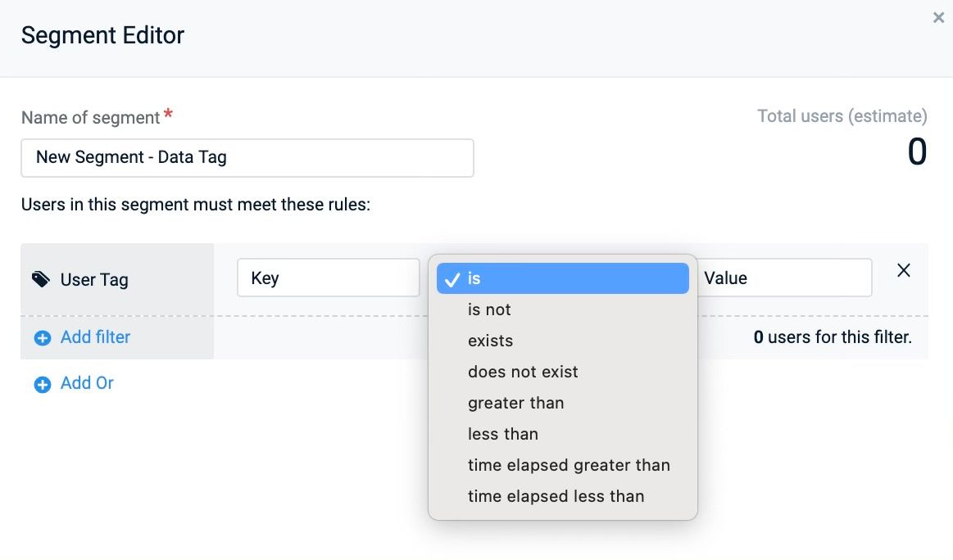The height and width of the screenshot is (560, 953).
Task: Close the Segment Editor dialog
Action: coord(938,18)
